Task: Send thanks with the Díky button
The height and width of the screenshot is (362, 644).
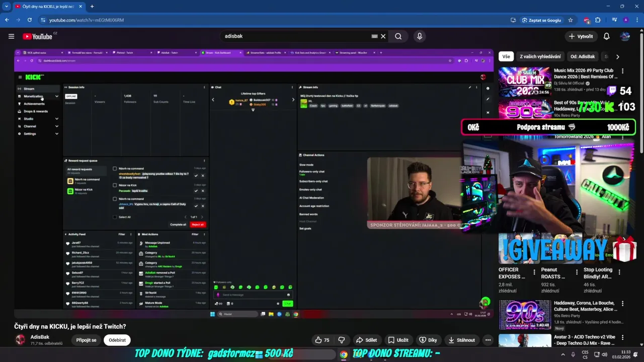Action: coord(428,340)
